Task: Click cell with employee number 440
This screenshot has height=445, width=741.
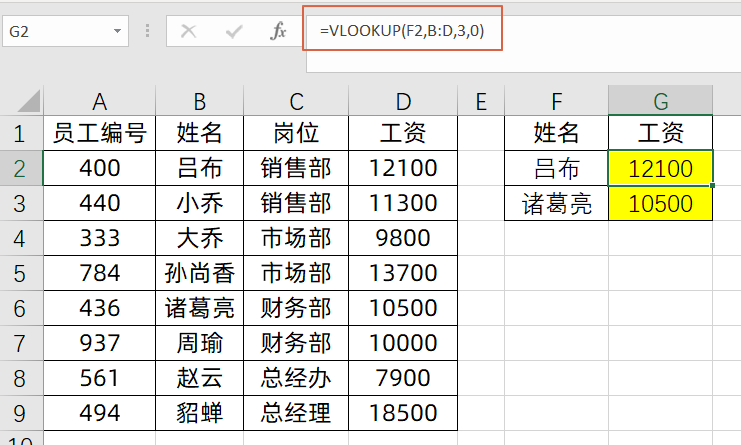Action: (99, 203)
